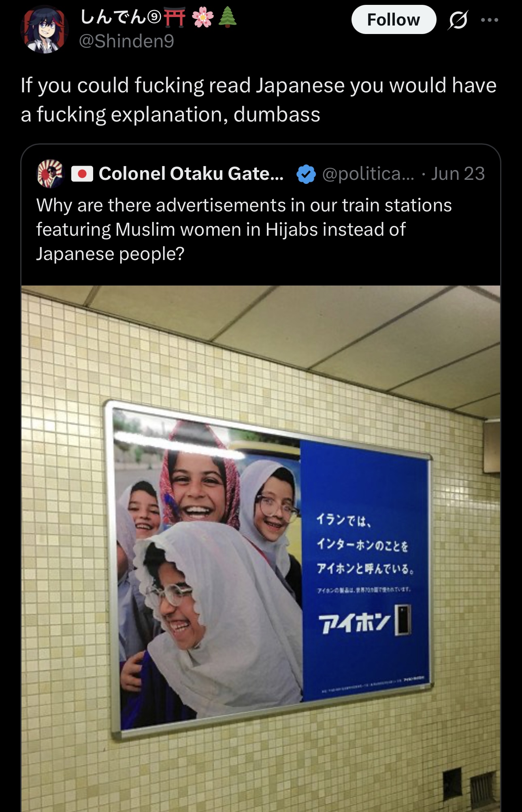Image resolution: width=522 pixels, height=812 pixels.
Task: Click the main tweet text body
Action: click(x=258, y=100)
